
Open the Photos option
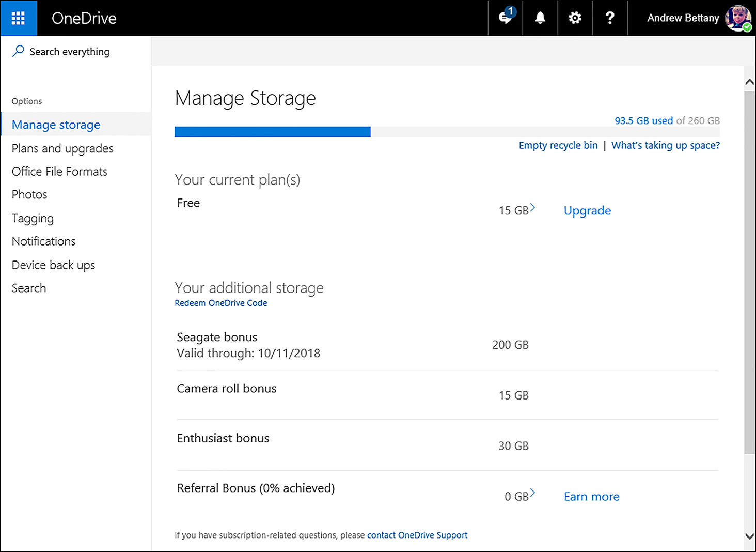29,194
